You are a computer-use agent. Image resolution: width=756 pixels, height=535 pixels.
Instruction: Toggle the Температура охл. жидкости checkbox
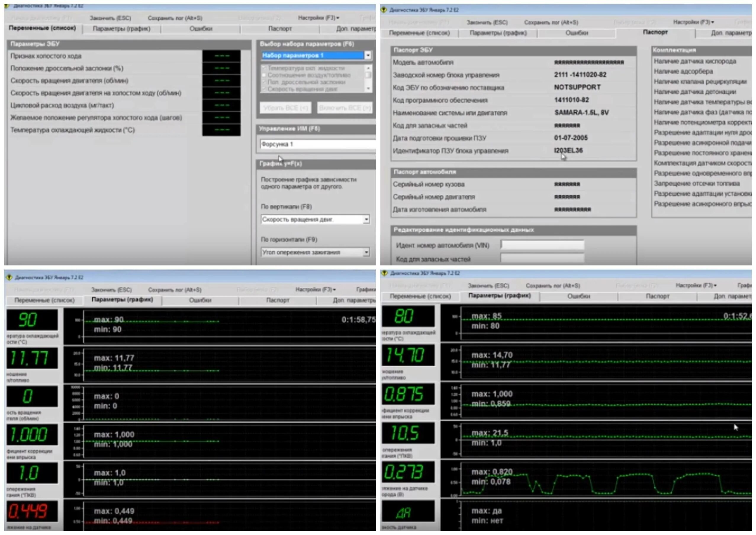point(264,68)
